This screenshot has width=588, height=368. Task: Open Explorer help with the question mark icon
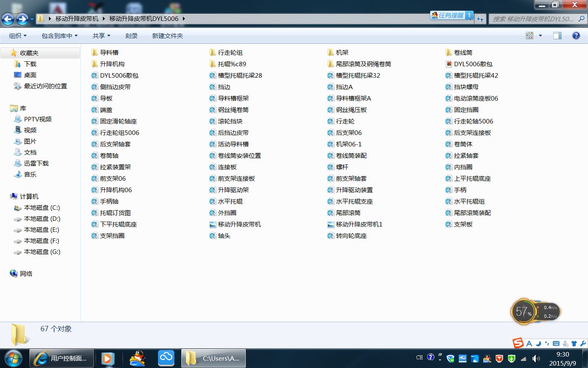click(576, 36)
